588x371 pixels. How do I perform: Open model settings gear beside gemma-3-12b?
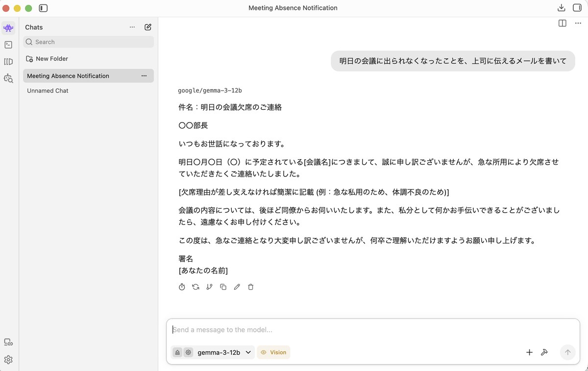point(188,352)
